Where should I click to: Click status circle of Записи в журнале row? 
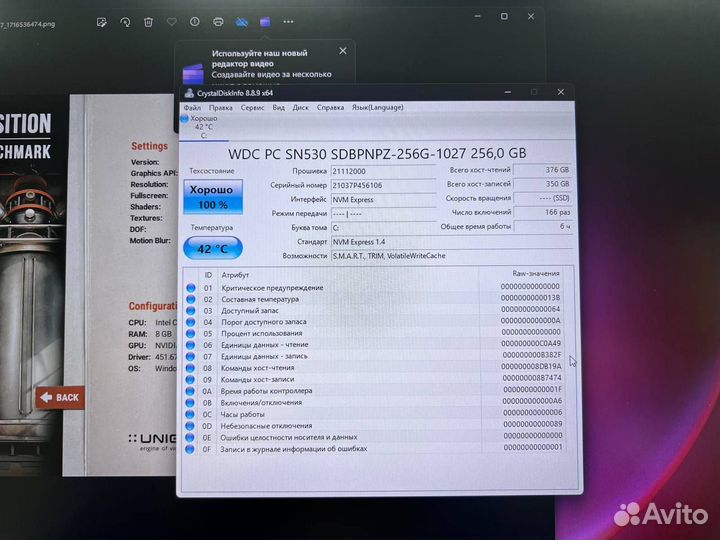(190, 449)
